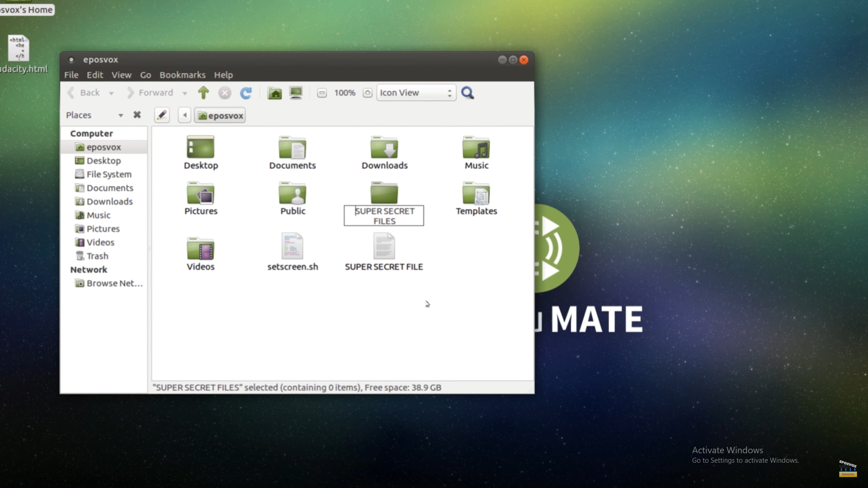Open the Desktop folder icon
Screen dimensions: 868x488
click(x=201, y=147)
